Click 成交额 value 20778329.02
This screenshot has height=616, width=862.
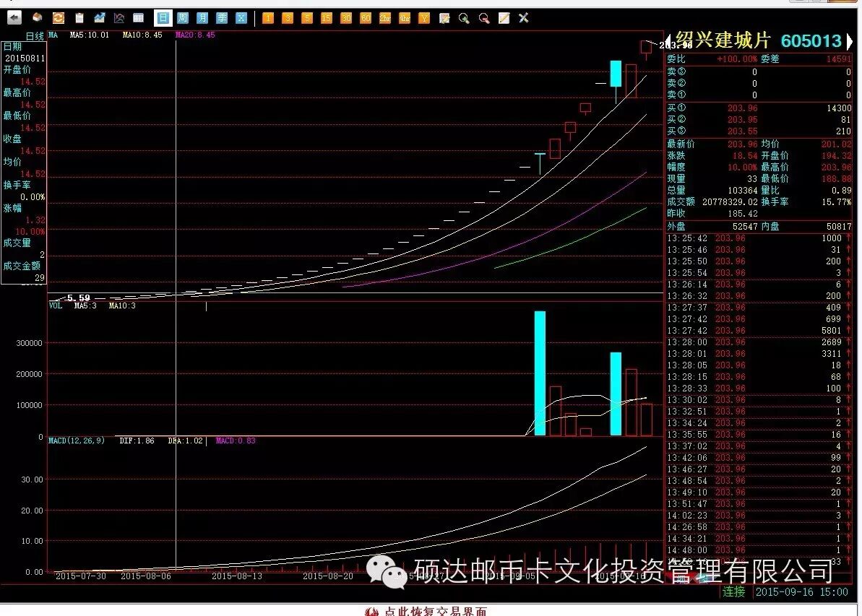pyautogui.click(x=730, y=202)
